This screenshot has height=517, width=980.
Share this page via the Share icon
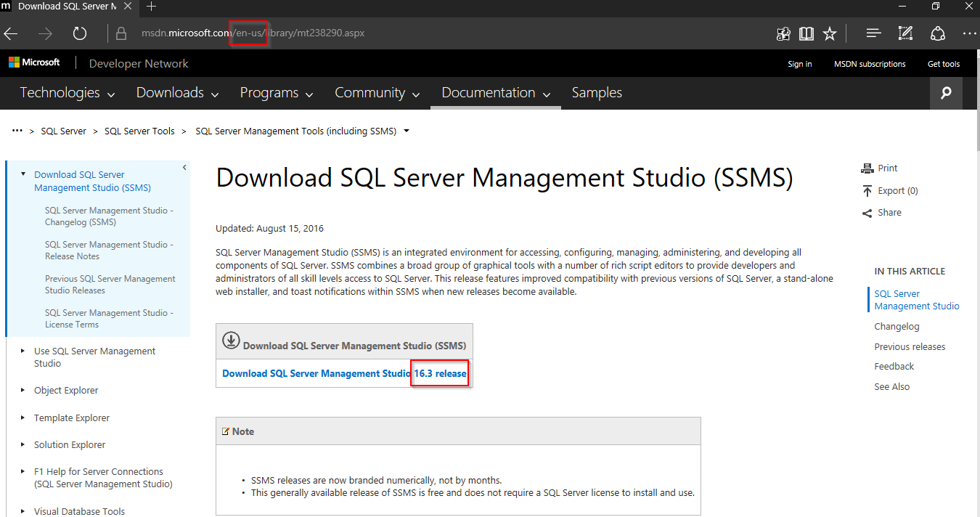pyautogui.click(x=938, y=33)
